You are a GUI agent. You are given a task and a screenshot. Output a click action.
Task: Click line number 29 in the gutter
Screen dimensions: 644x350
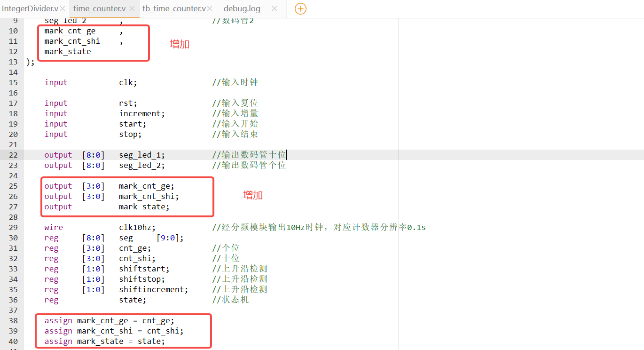tap(13, 227)
